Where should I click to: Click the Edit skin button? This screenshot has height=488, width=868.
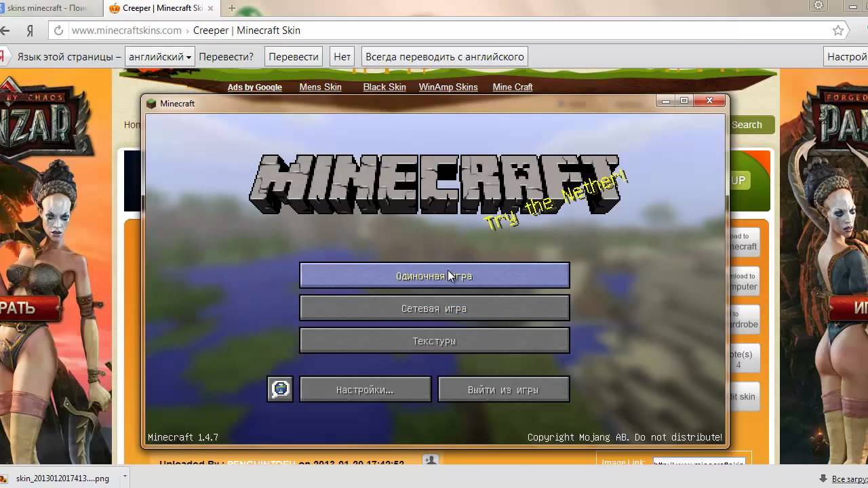point(743,396)
